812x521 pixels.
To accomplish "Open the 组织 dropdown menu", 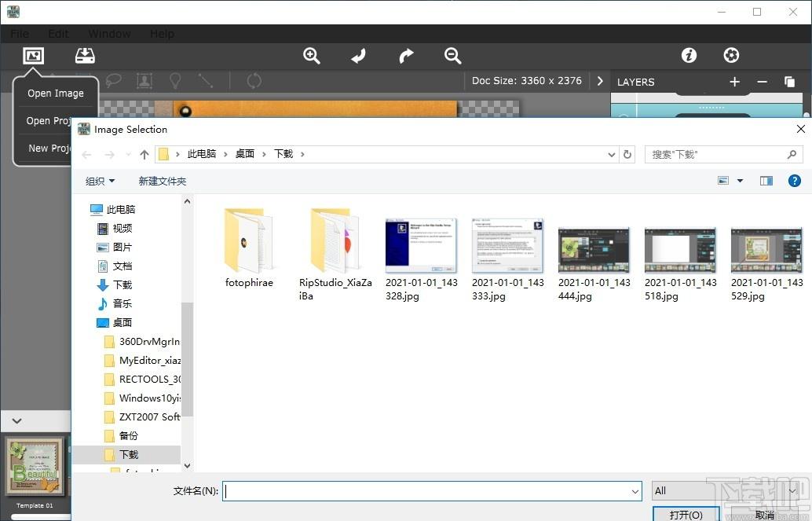I will pyautogui.click(x=100, y=181).
